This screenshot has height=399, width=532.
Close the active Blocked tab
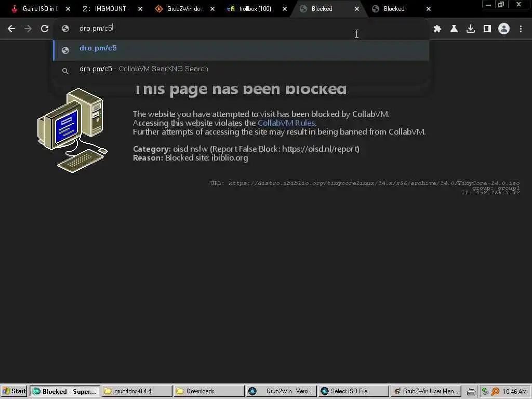pyautogui.click(x=356, y=9)
